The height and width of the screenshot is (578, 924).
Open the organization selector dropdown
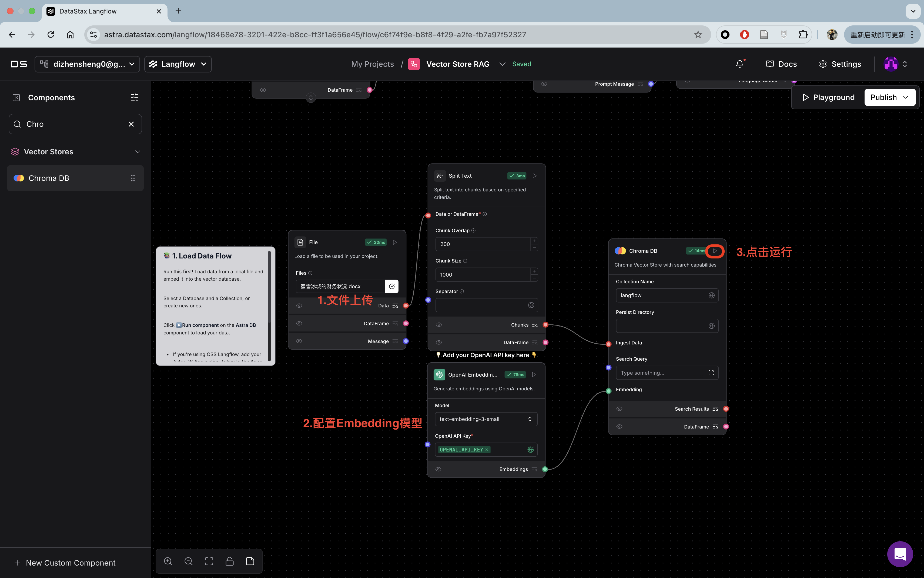click(x=87, y=64)
